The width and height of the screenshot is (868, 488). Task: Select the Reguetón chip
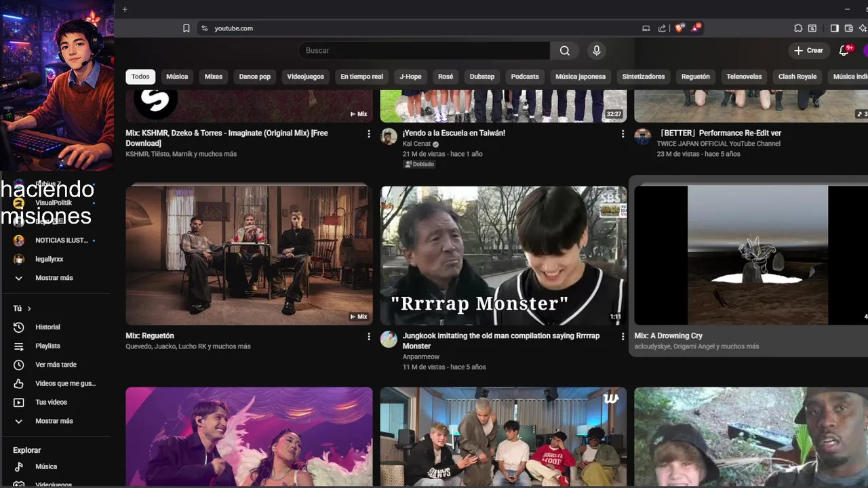click(x=695, y=77)
